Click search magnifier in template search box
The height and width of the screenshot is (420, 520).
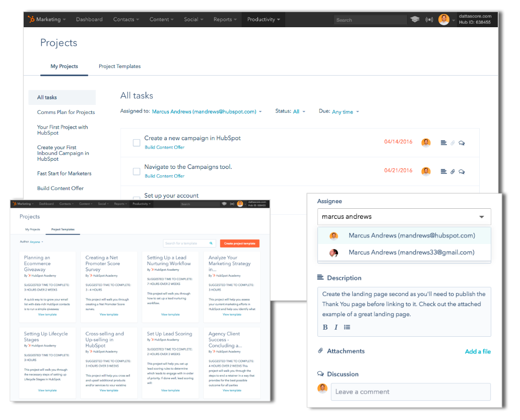point(211,243)
